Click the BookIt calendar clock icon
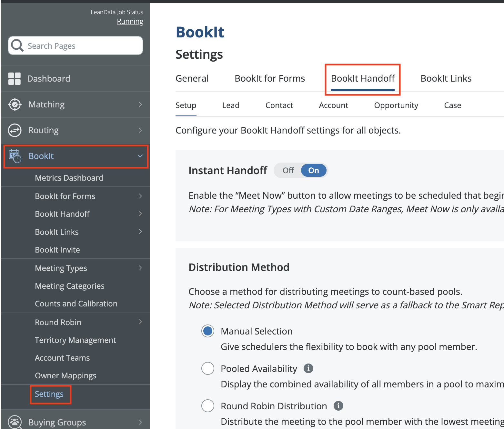This screenshot has width=504, height=429. point(15,156)
